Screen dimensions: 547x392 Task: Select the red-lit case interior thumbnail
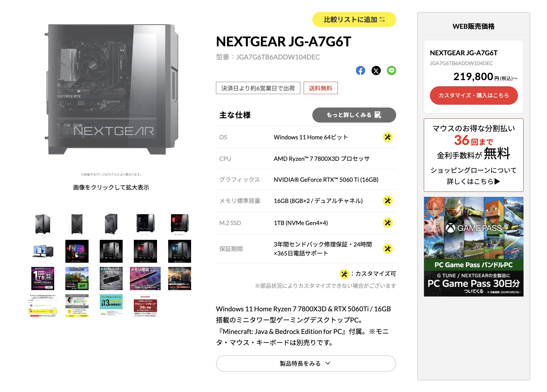180,224
